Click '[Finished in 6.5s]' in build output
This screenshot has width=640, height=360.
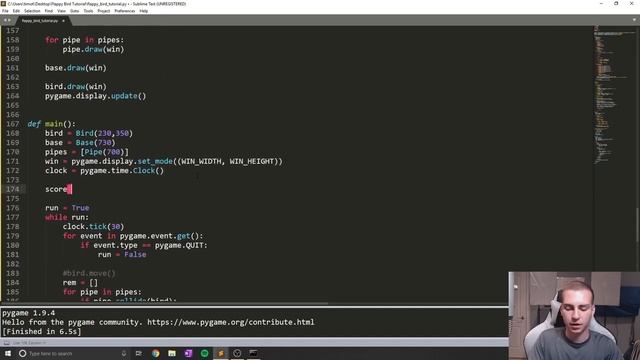pos(42,331)
